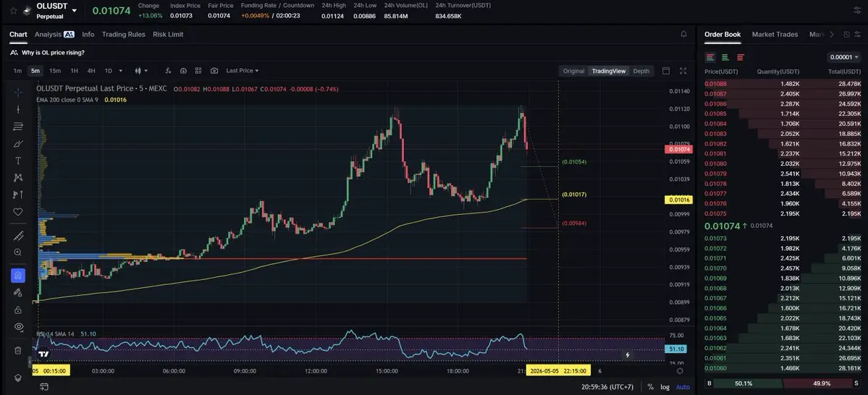The image size is (868, 395).
Task: Open the OLUSDT pair selector dropdown
Action: (x=74, y=11)
